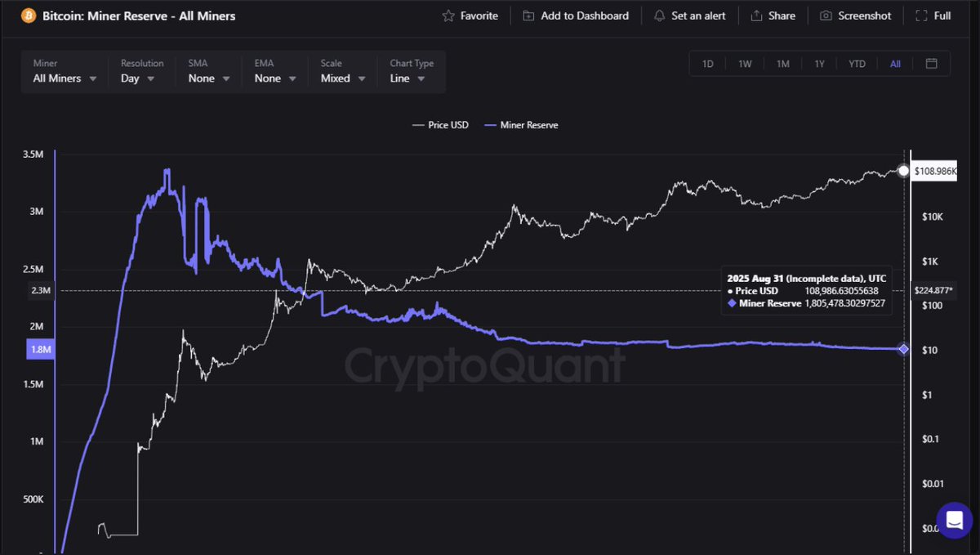
Task: Click the Favorite star icon
Action: pos(448,16)
